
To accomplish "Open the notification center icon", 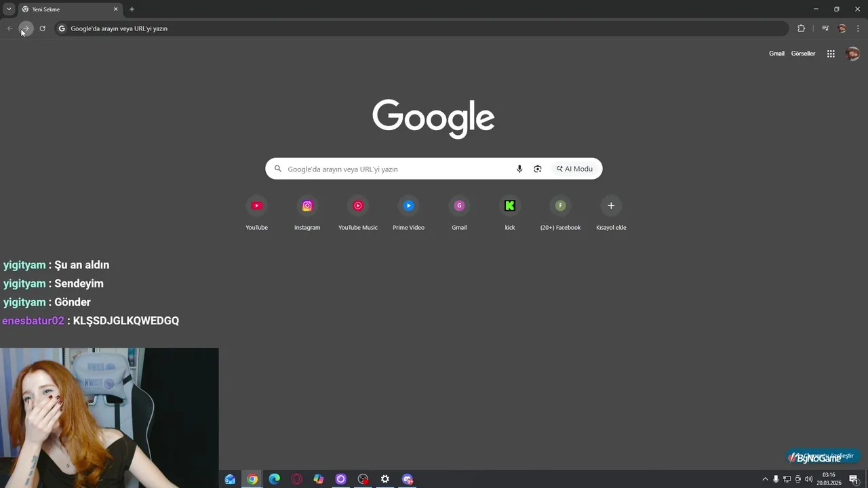I will (x=854, y=479).
